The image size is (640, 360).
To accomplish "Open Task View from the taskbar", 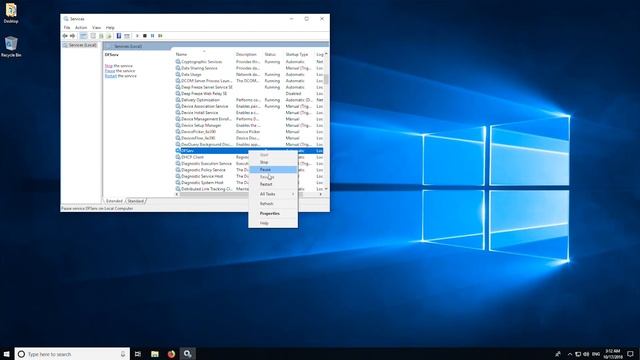I will [138, 354].
